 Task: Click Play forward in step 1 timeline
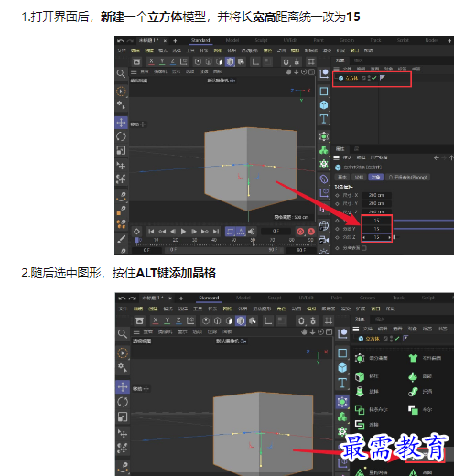pos(183,232)
